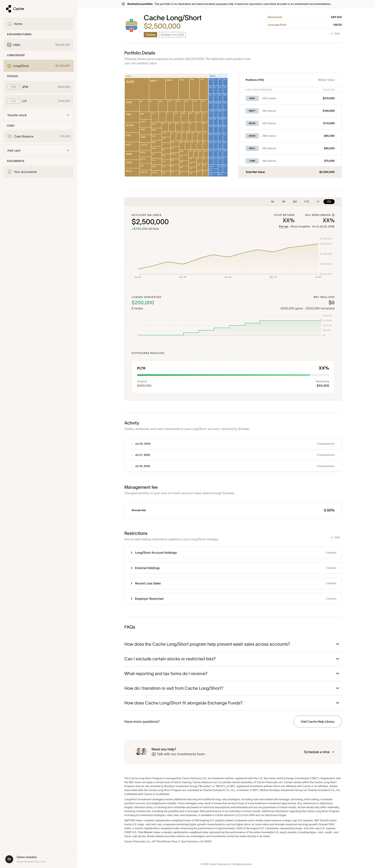Expand the transition or exit FAQ
The width and height of the screenshot is (375, 868).
(233, 688)
